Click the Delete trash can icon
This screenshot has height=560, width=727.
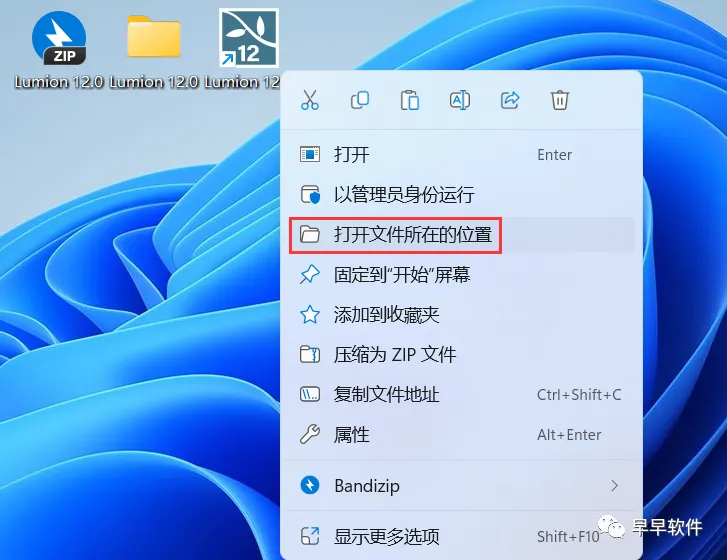point(560,100)
